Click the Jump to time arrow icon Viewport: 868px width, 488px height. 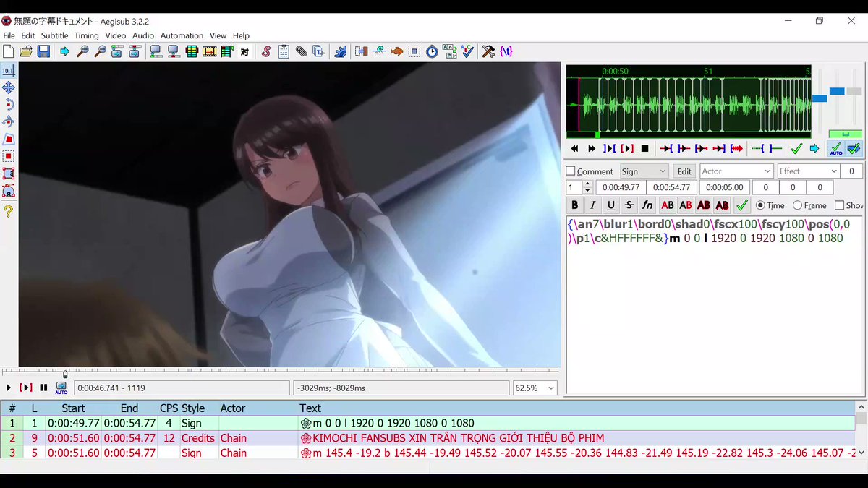(x=65, y=51)
